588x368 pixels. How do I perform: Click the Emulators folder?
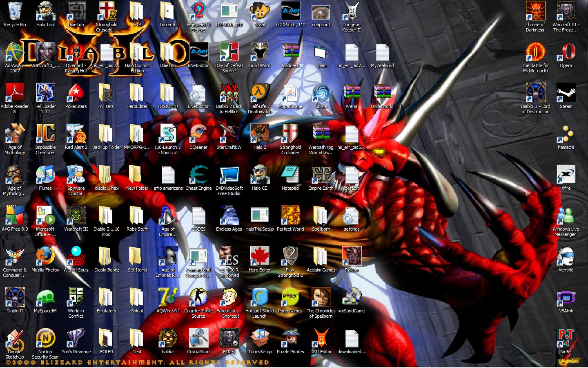107,297
